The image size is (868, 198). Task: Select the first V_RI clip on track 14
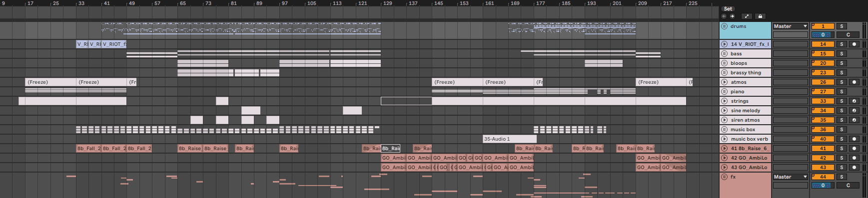(82, 44)
